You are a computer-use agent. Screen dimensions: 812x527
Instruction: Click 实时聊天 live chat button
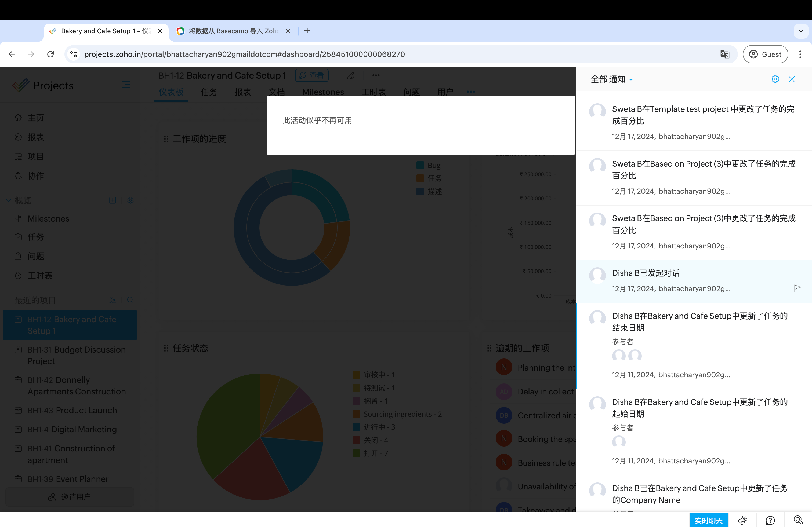[709, 520]
